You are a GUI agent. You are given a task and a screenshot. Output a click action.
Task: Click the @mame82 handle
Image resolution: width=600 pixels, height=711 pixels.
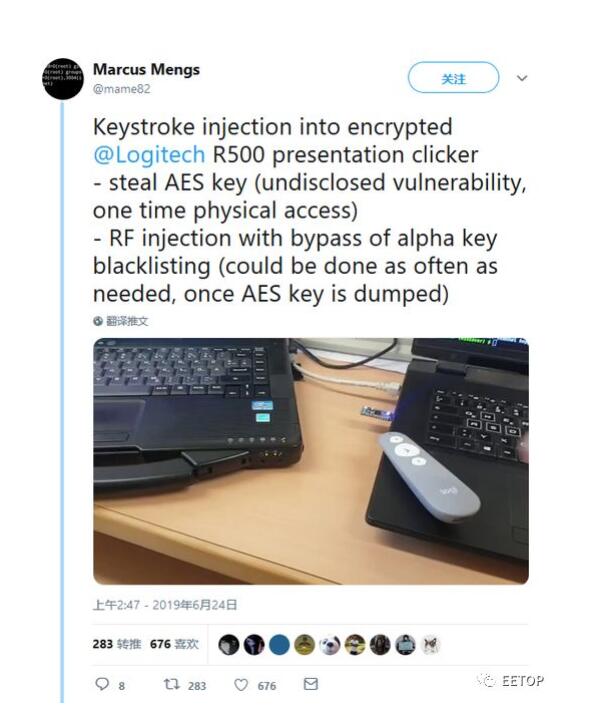point(122,89)
